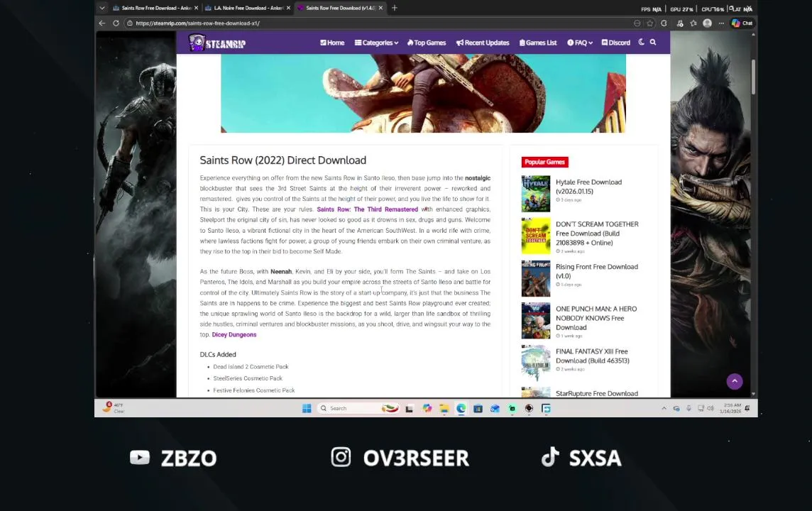Open the browser profile avatar
Image resolution: width=812 pixels, height=511 pixels.
(708, 23)
